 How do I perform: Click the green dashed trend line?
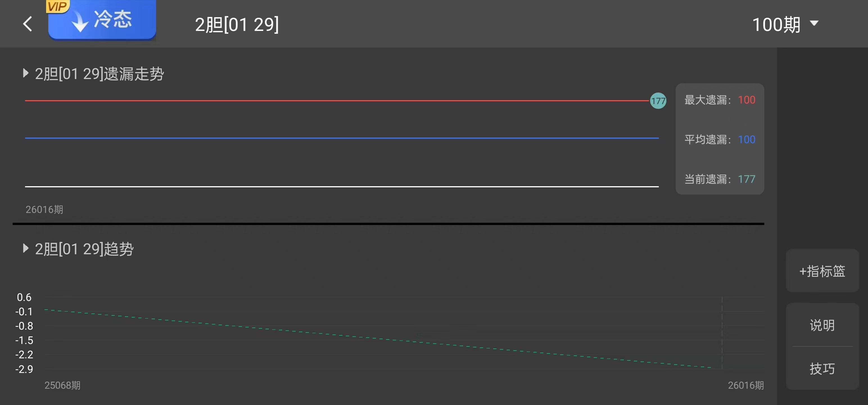pos(378,338)
